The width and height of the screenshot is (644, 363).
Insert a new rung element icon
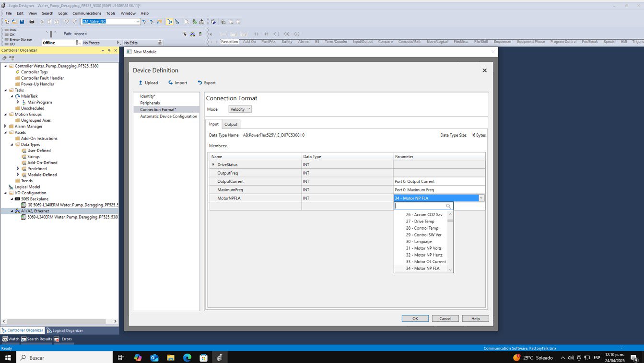(224, 34)
